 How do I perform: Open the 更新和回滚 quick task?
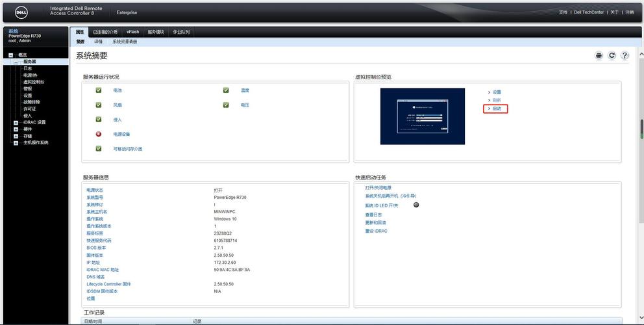pyautogui.click(x=375, y=222)
